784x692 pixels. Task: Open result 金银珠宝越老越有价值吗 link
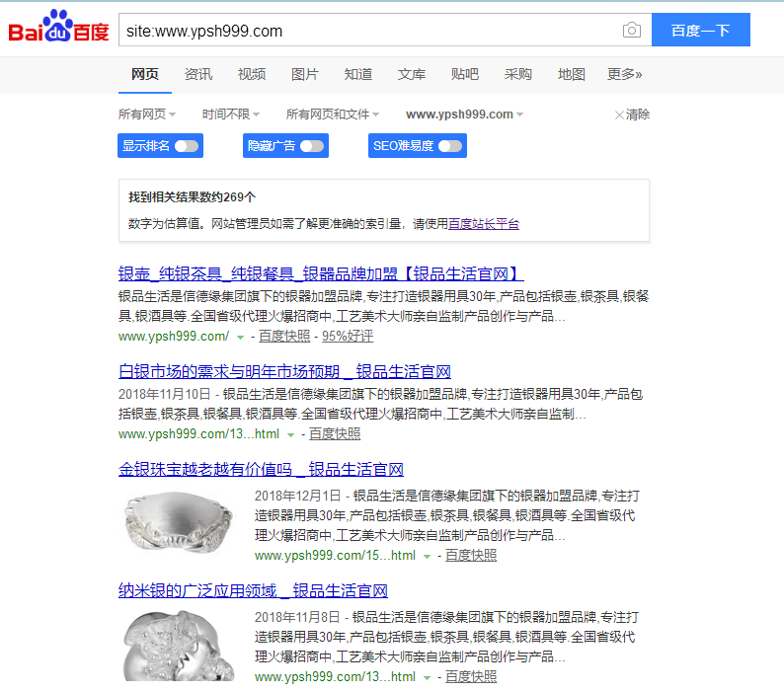(261, 469)
